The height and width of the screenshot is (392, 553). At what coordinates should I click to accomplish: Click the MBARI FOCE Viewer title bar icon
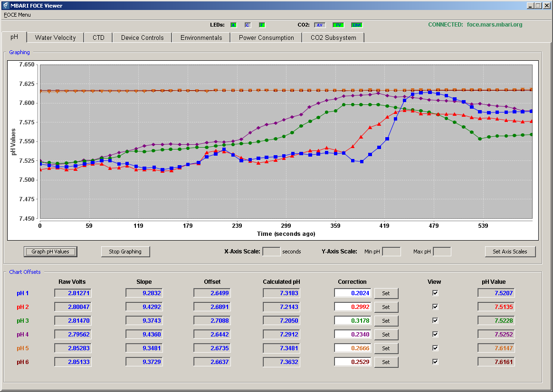point(5,5)
